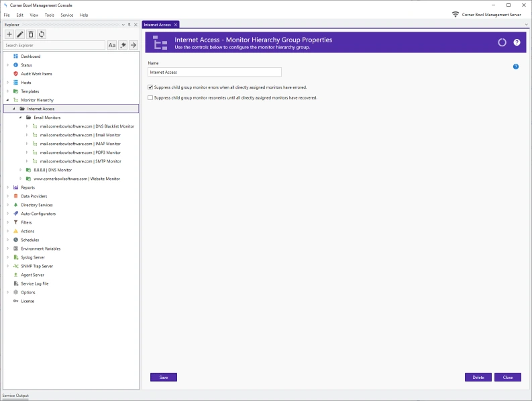Click the Add (plus) icon in Explorer toolbar
This screenshot has height=401, width=532.
tap(9, 34)
